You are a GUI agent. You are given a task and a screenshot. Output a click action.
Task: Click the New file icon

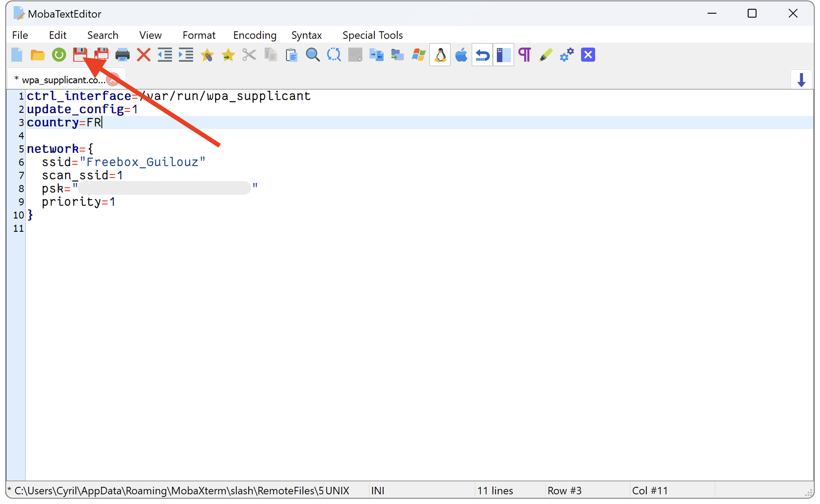[x=17, y=55]
